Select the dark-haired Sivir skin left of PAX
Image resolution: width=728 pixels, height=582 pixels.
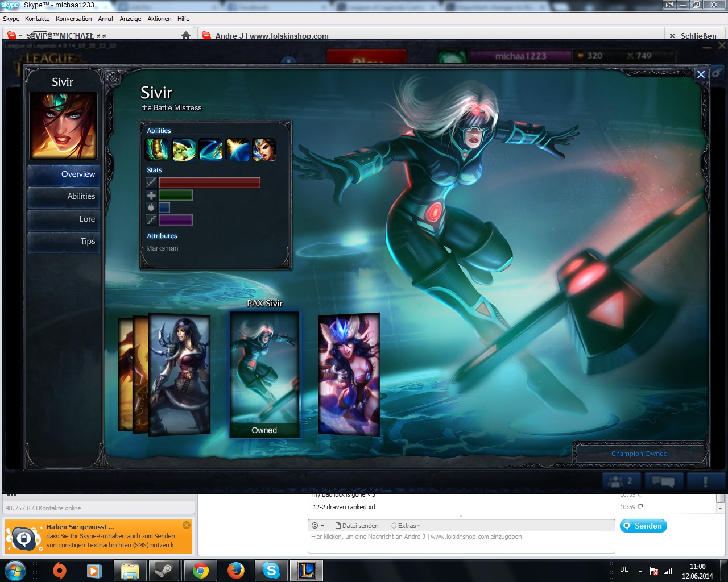pos(179,374)
